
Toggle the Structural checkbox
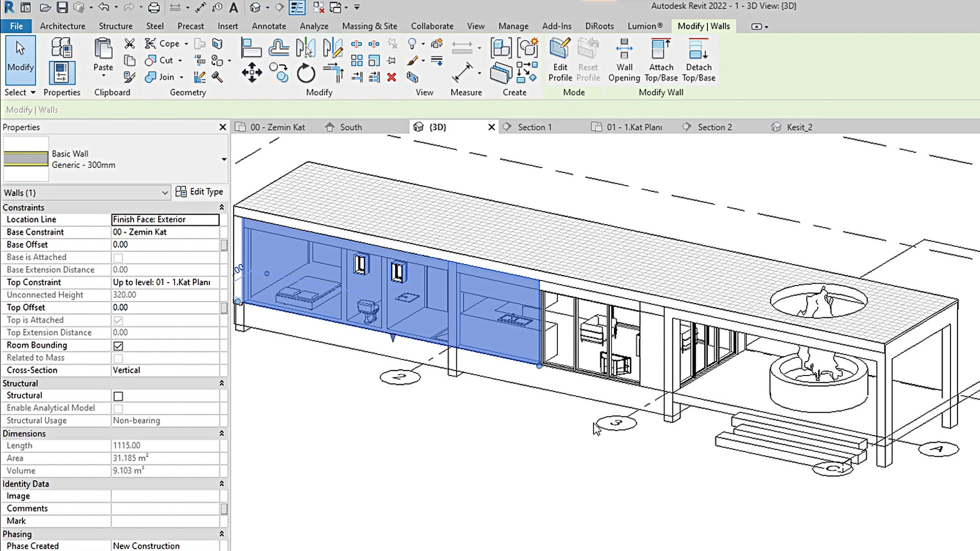(x=118, y=396)
